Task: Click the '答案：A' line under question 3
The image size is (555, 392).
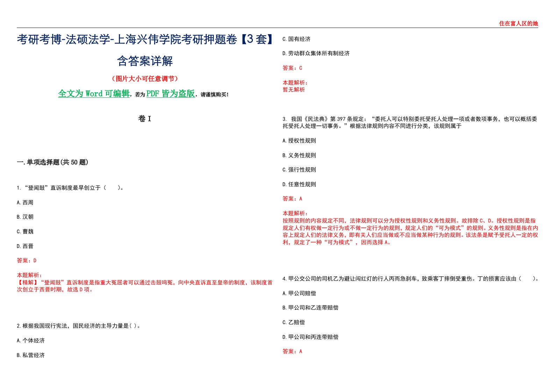Action: tap(292, 199)
